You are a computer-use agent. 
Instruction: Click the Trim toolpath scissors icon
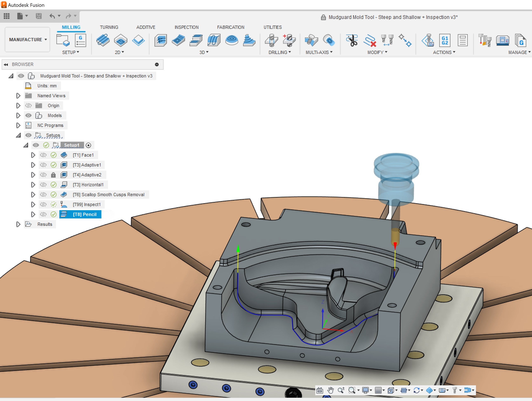pos(352,40)
